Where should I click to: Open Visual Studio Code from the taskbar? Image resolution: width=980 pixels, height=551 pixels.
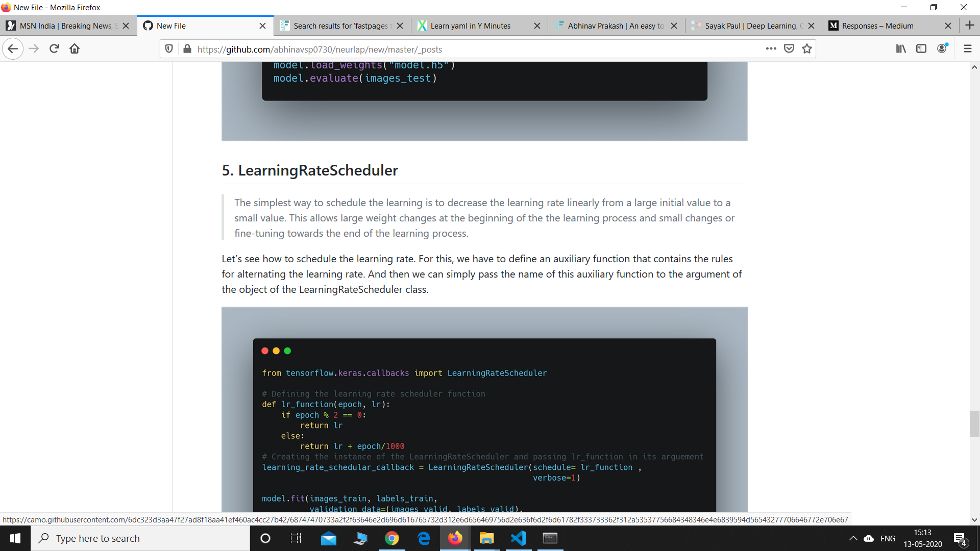tap(519, 538)
